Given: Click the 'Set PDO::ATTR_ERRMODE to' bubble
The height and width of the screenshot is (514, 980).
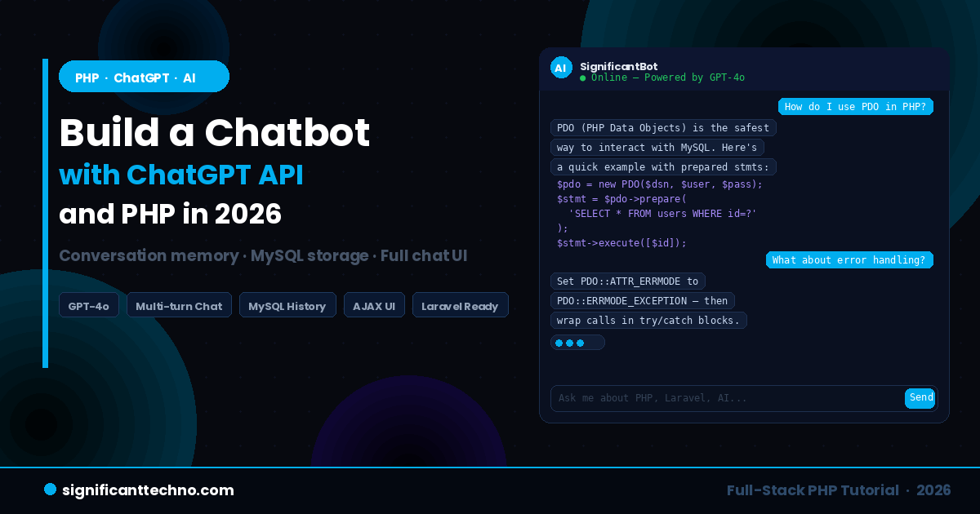Looking at the screenshot, I should pos(628,281).
